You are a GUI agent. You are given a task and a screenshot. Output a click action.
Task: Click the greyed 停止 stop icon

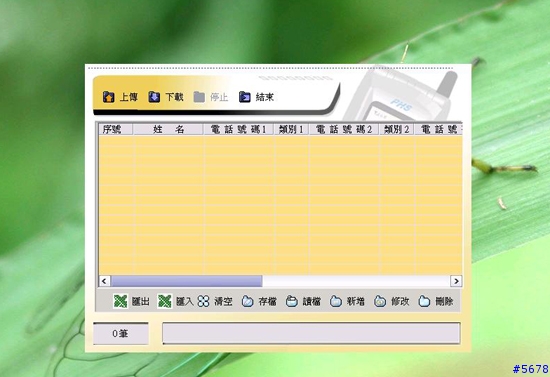(x=199, y=97)
